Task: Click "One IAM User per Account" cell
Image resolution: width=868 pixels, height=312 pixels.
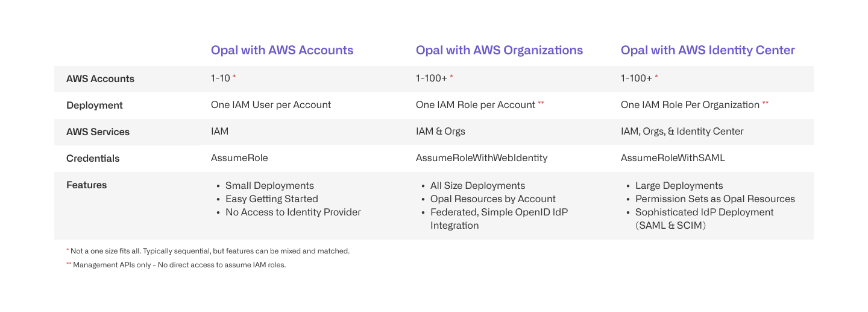Action: pyautogui.click(x=271, y=105)
